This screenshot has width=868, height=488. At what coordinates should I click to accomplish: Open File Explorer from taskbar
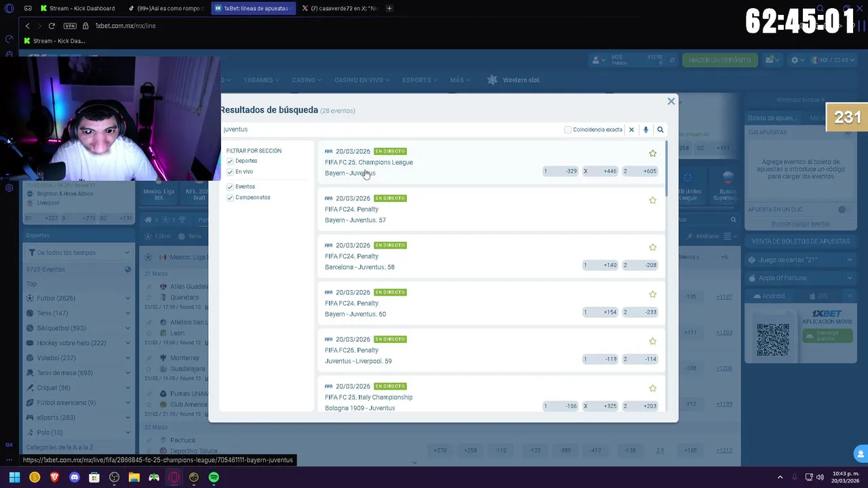(134, 477)
